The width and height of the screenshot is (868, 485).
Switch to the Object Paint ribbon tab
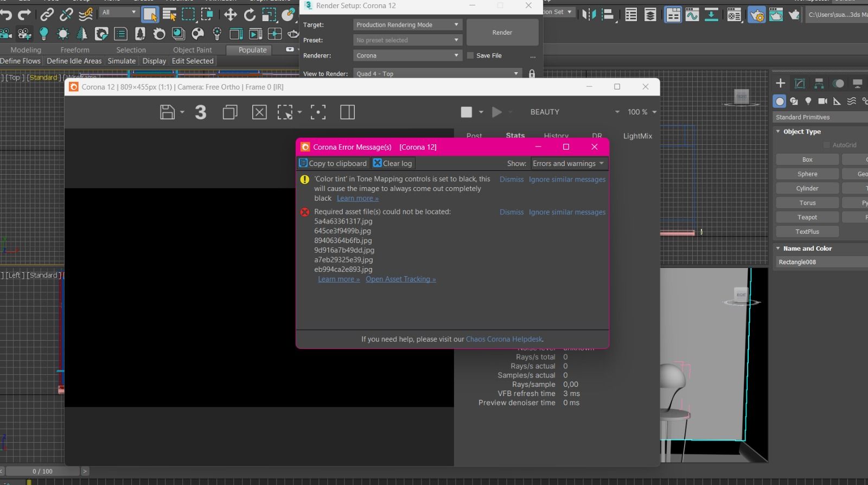pyautogui.click(x=193, y=50)
